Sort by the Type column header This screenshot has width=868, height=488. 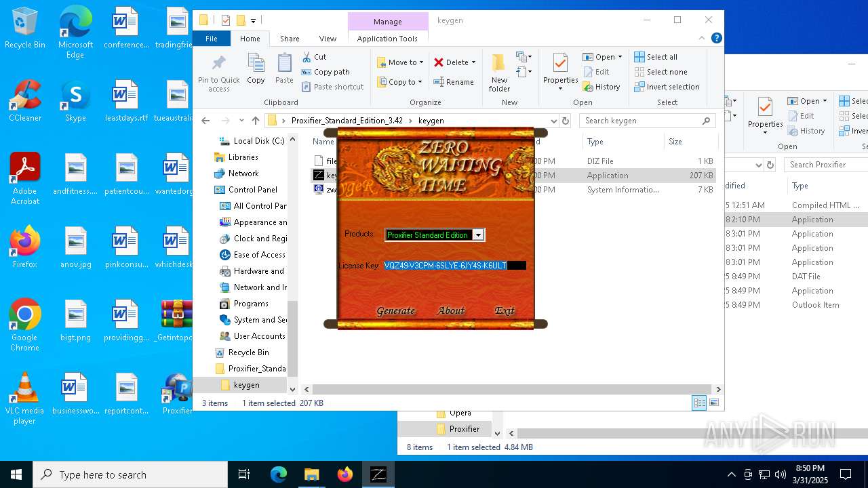click(x=595, y=142)
